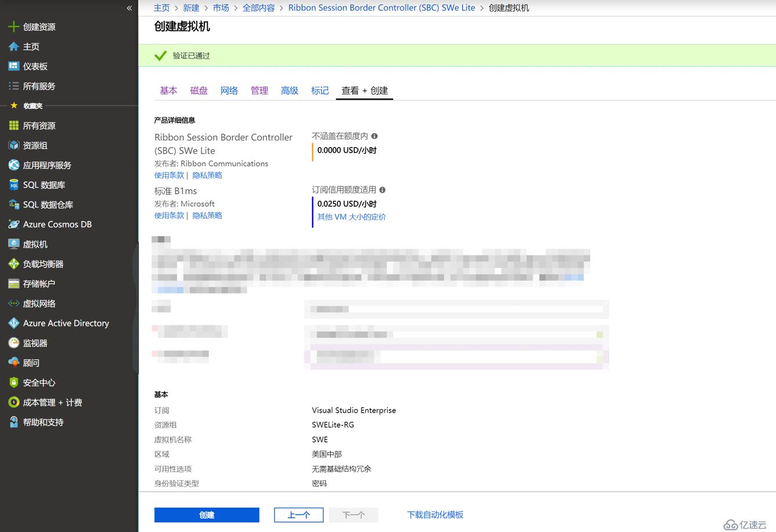Open Microsoft B1ms 使用条款 link

(169, 215)
